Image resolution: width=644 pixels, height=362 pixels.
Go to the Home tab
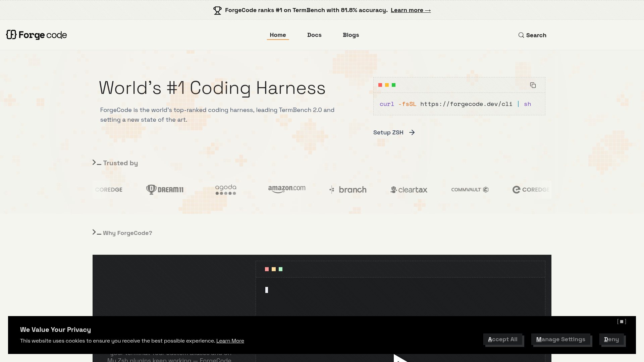pyautogui.click(x=278, y=35)
